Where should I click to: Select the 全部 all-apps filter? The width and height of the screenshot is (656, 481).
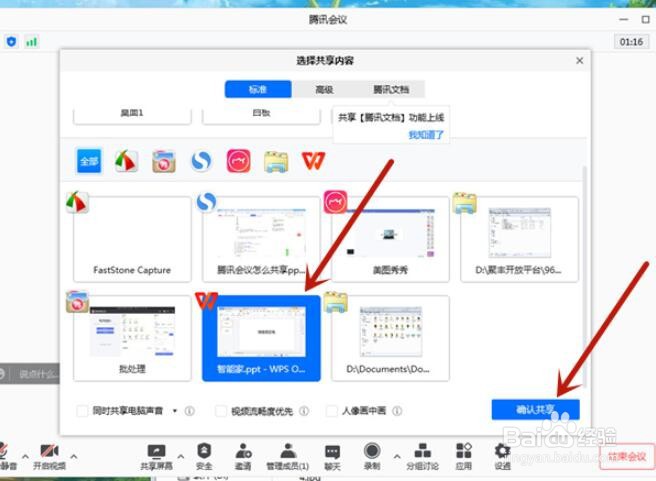coord(89,161)
